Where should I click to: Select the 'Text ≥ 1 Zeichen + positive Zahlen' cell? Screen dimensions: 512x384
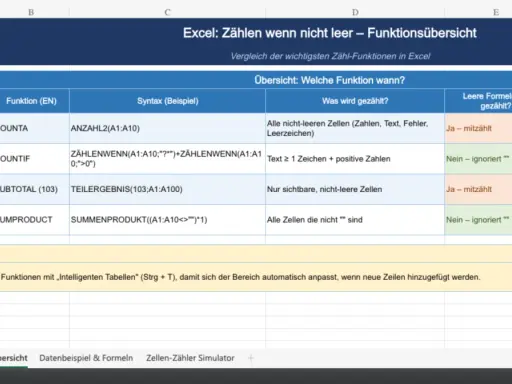tap(355, 159)
